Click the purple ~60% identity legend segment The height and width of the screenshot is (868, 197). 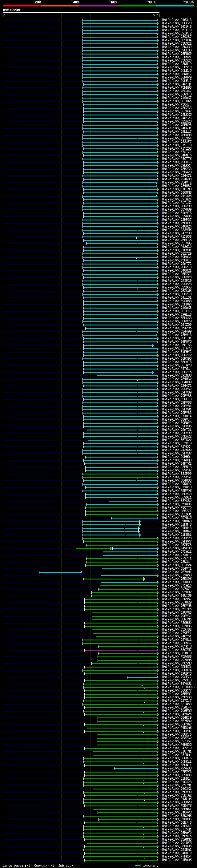[99, 6]
